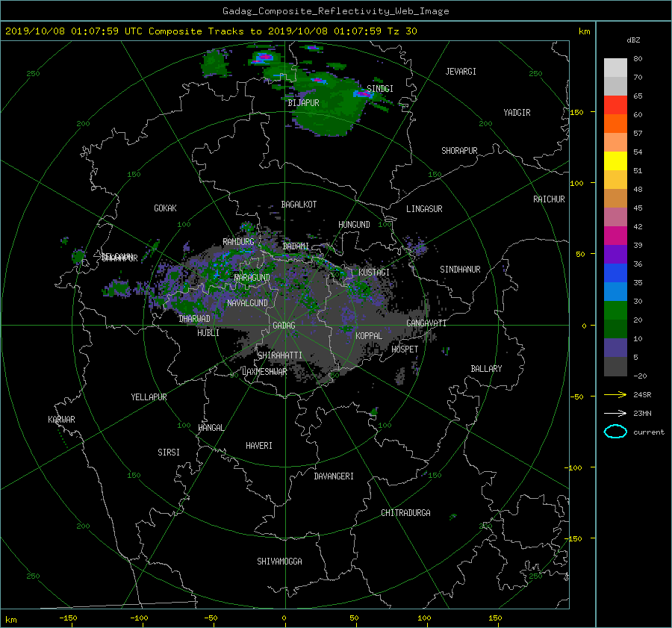Click the 150 km tick on right axis
672x628 pixels.
(x=577, y=112)
